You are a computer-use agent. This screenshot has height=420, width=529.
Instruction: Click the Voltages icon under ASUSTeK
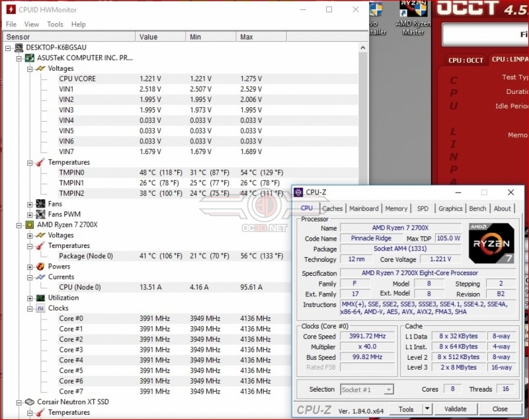[x=41, y=69]
